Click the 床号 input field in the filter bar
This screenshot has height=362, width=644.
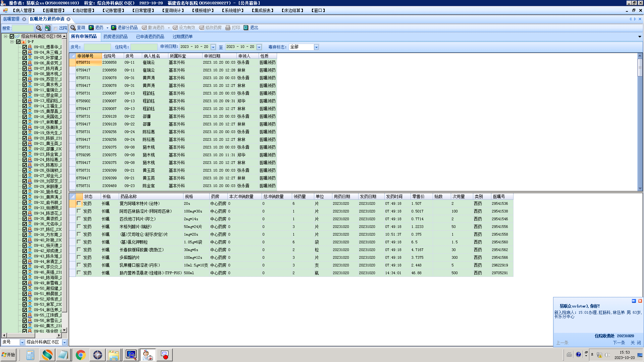[x=97, y=47]
